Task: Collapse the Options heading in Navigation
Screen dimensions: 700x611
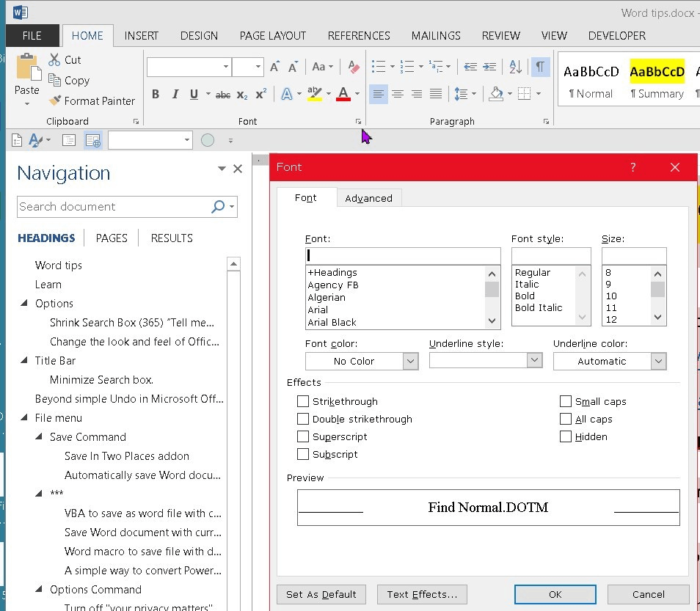Action: [x=24, y=303]
